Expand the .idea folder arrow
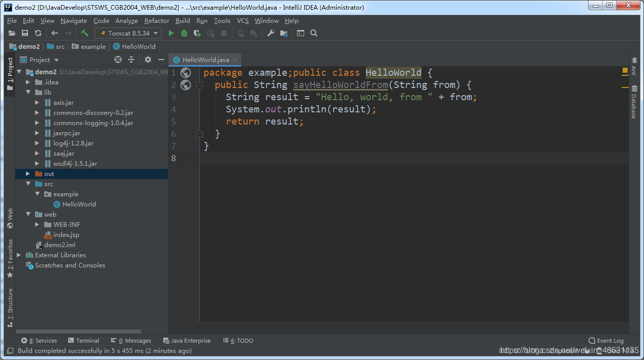644x360 pixels. pos(28,82)
